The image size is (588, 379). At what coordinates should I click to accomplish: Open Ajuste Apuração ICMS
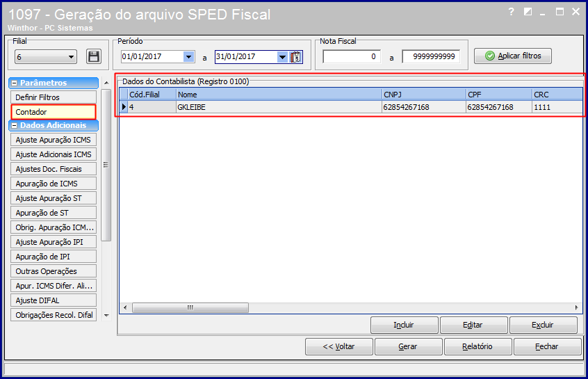point(54,140)
